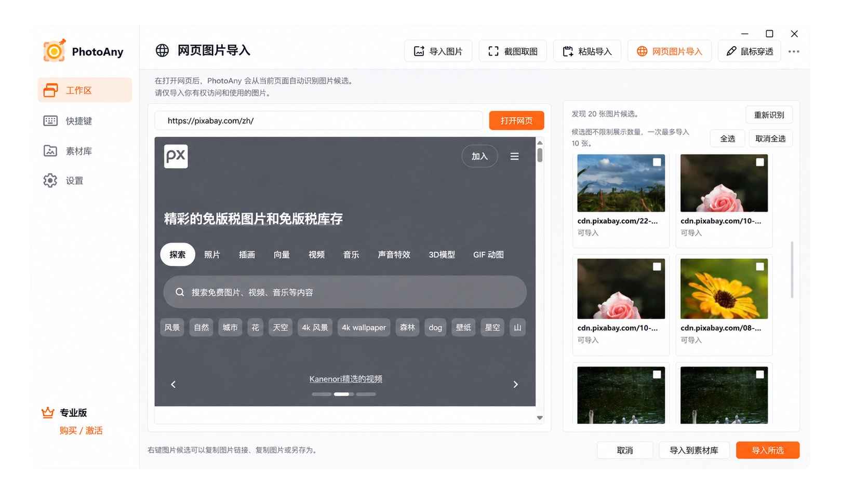Click the 森林 tag chip

click(x=407, y=328)
